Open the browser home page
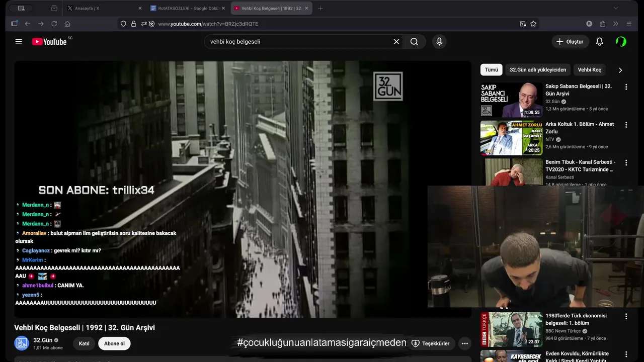 (67, 24)
